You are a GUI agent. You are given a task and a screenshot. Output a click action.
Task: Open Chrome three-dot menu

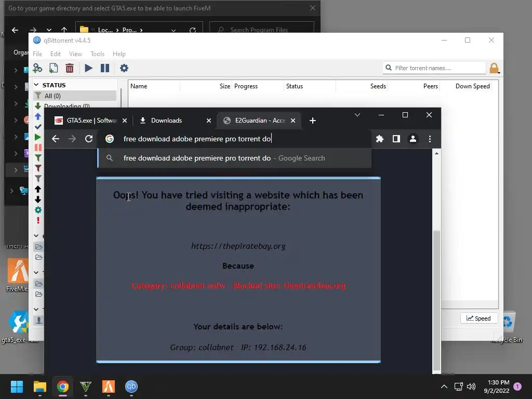pyautogui.click(x=430, y=138)
